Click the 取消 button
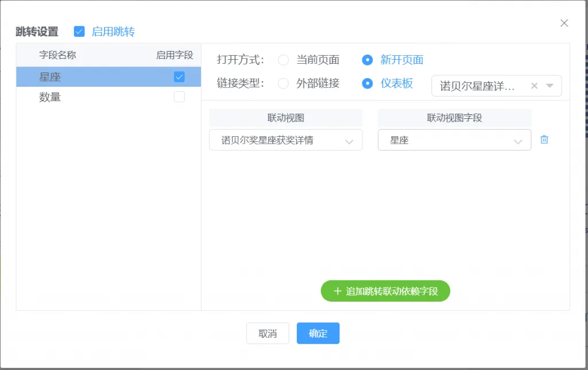 pos(268,333)
